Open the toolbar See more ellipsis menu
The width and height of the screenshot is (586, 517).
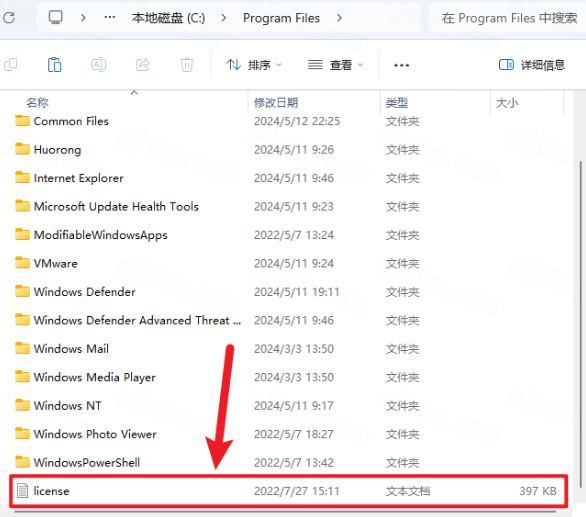click(401, 65)
